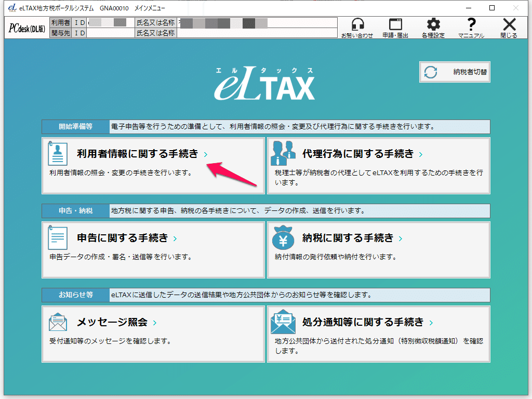Click the user document icon for 利用者情報
The image size is (532, 399).
tap(57, 153)
